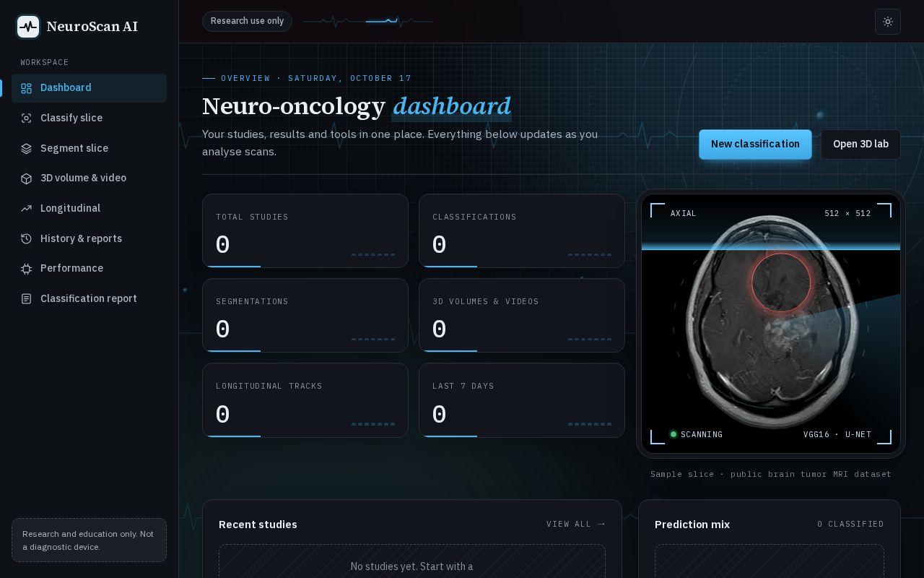
Task: Click the History clock icon
Action: click(x=26, y=239)
